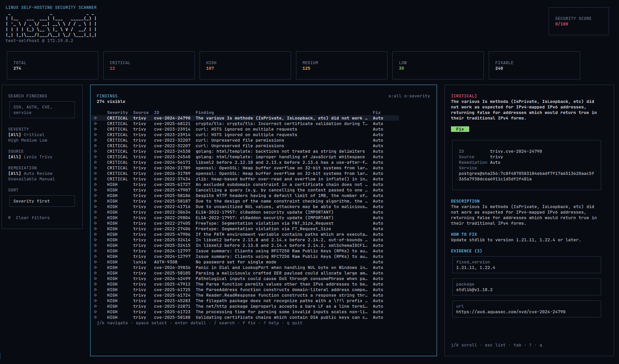Select diamond marker for AUTH-9308 row
This screenshot has height=364, width=619.
pos(95,262)
